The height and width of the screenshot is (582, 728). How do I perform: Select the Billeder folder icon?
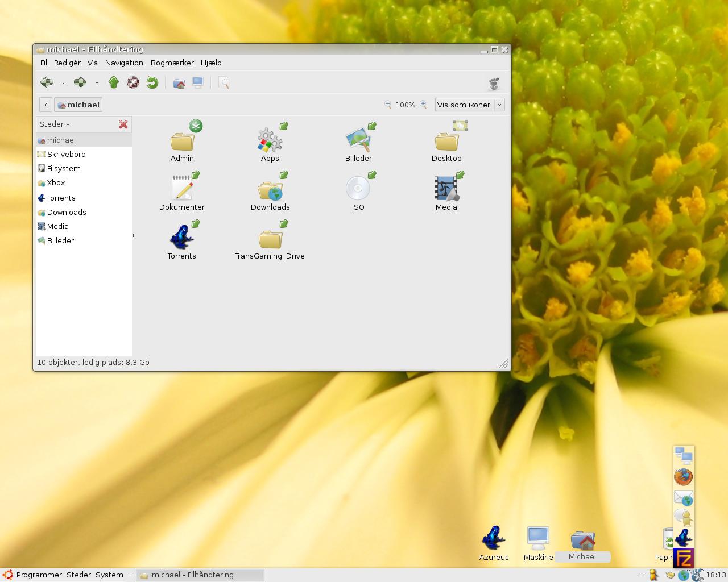358,140
